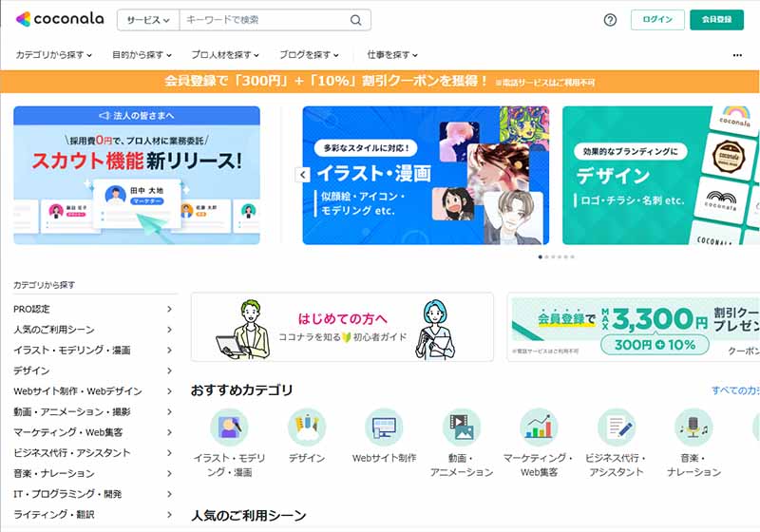
Task: Open the サービス search type dropdown
Action: point(148,20)
